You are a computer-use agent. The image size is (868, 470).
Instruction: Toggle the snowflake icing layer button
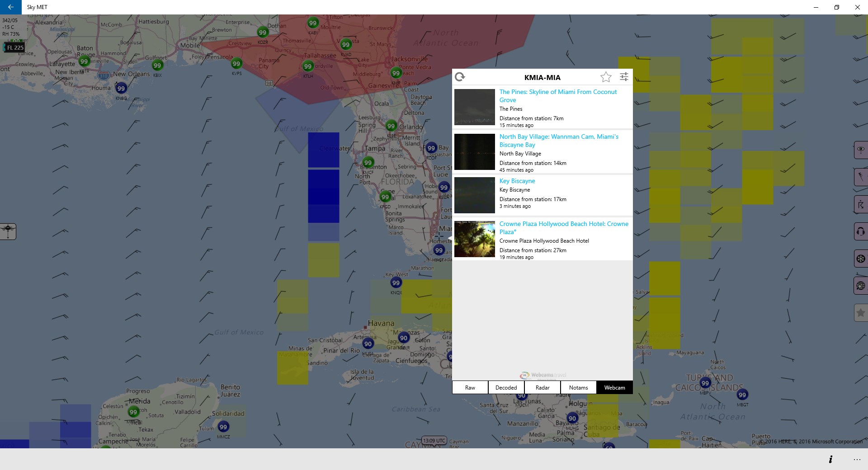point(861,259)
